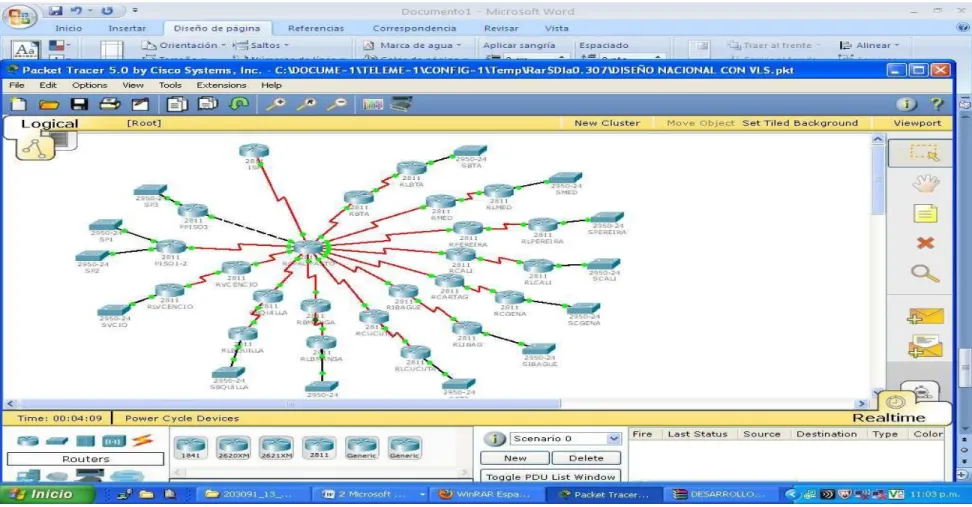
Task: Click the Add Complex PDU envelope icon
Action: pyautogui.click(x=925, y=347)
